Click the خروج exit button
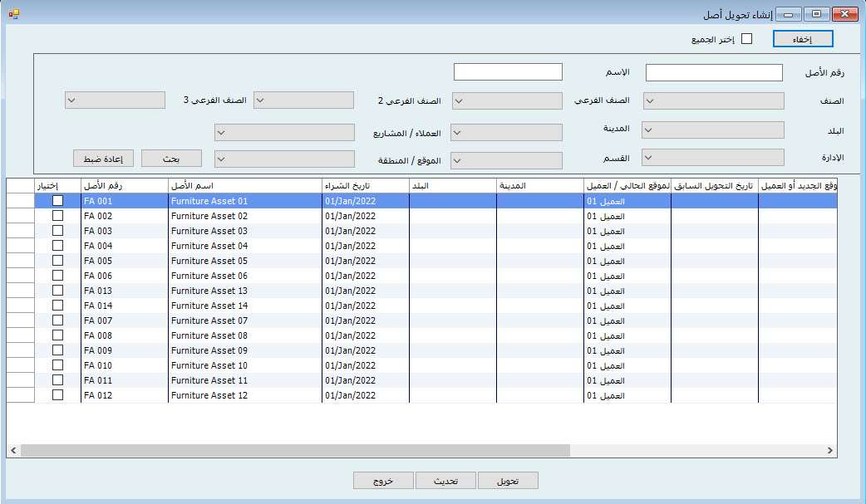 tap(383, 481)
